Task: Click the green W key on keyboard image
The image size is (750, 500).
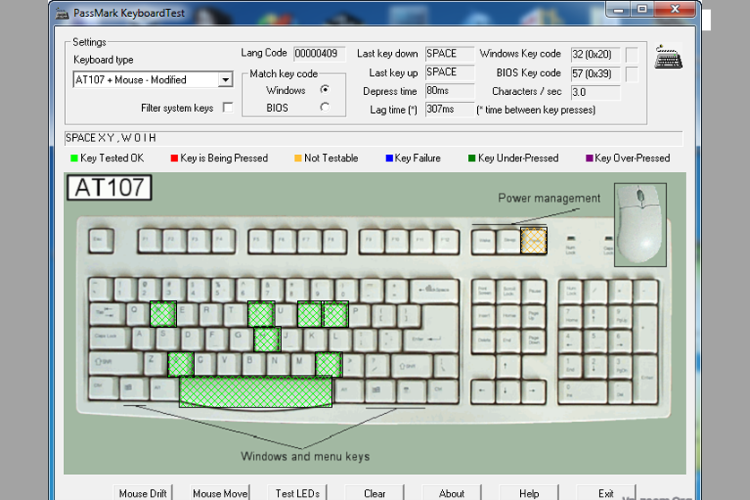Action: click(163, 314)
